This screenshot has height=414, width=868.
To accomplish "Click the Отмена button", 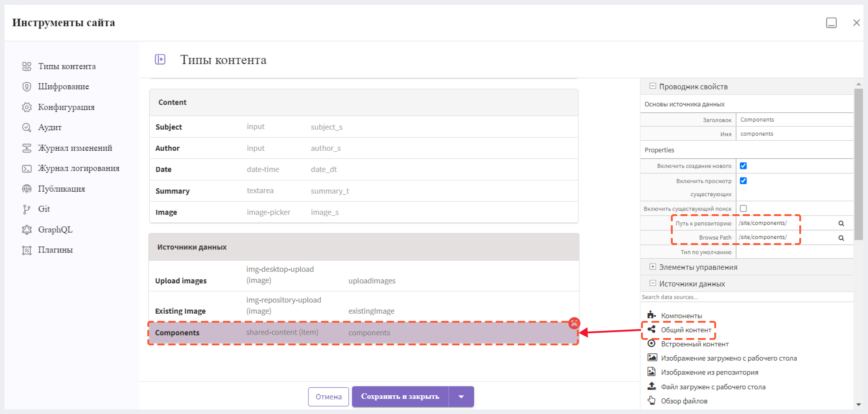I will pyautogui.click(x=328, y=397).
